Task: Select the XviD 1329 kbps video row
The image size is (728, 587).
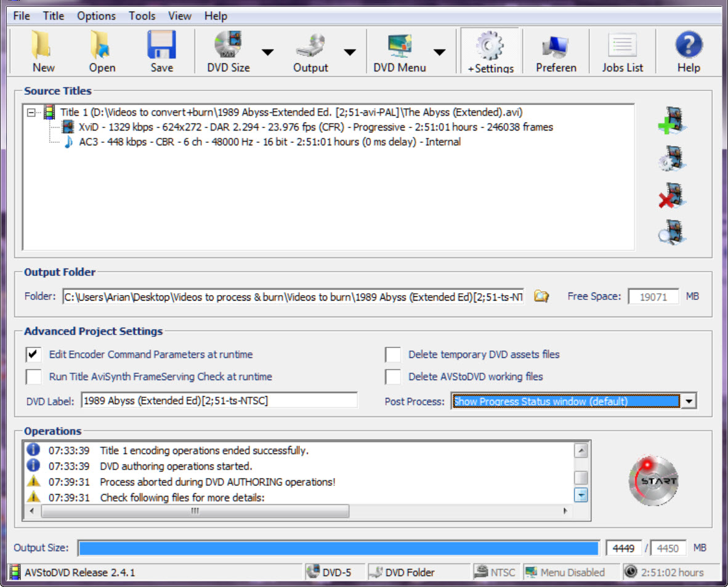Action: tap(316, 127)
